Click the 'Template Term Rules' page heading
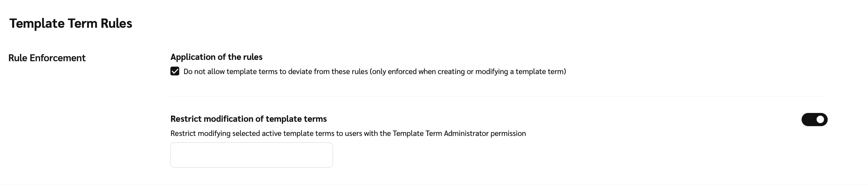The image size is (868, 186). 70,23
